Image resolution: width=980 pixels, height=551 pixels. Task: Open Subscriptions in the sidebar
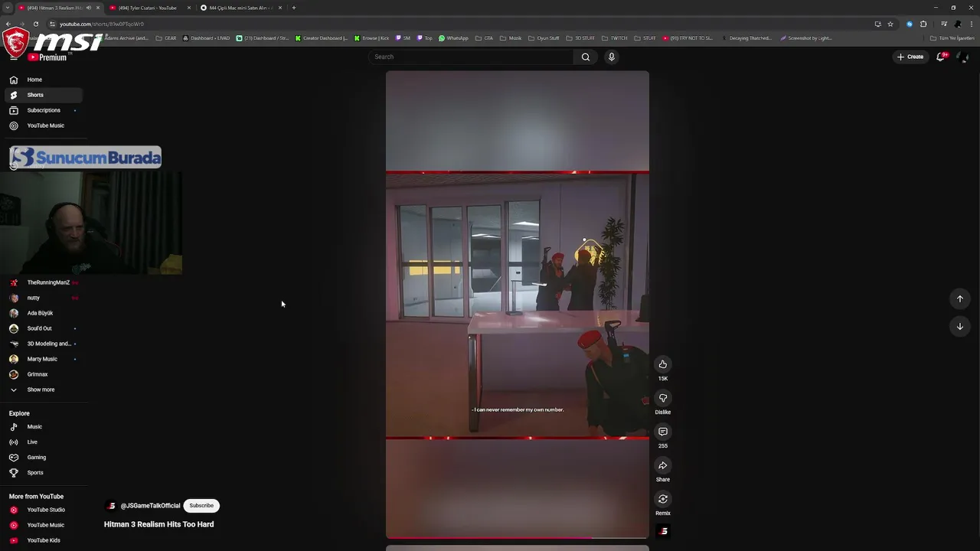click(43, 110)
